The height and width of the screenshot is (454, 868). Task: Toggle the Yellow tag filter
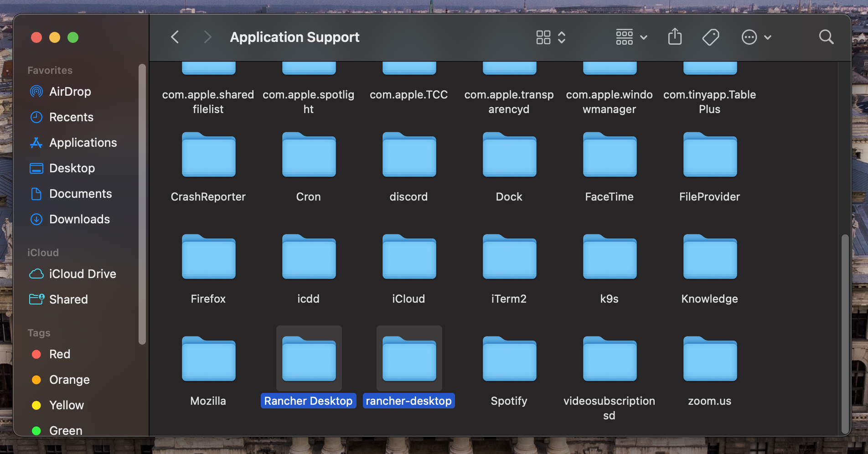[x=66, y=405]
